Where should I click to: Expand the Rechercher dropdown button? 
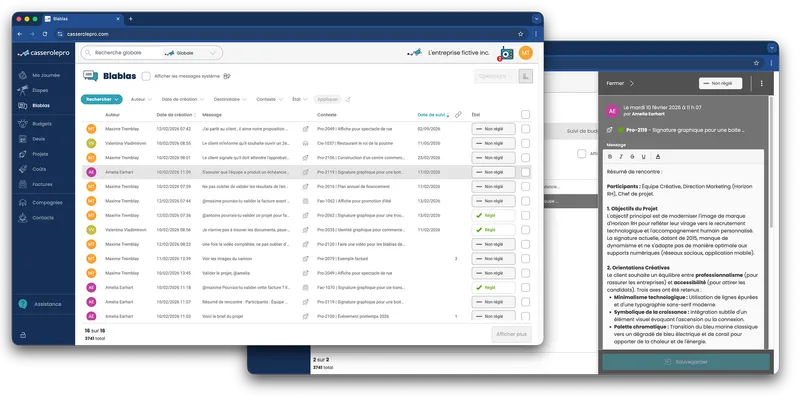tap(102, 99)
